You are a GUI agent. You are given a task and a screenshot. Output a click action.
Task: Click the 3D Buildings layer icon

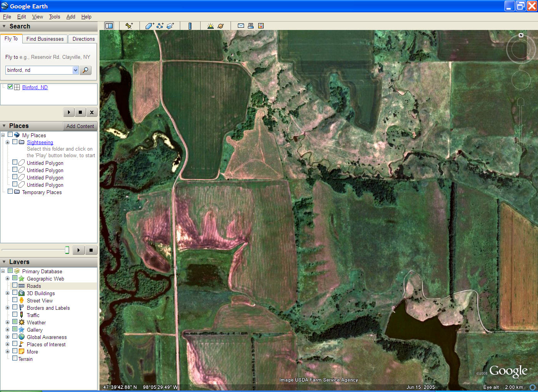[x=22, y=293]
